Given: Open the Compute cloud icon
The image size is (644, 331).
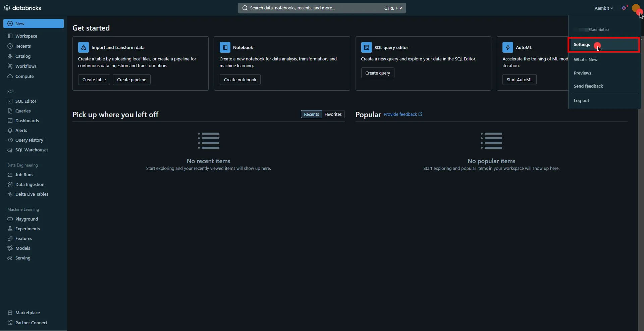Looking at the screenshot, I should click(10, 76).
